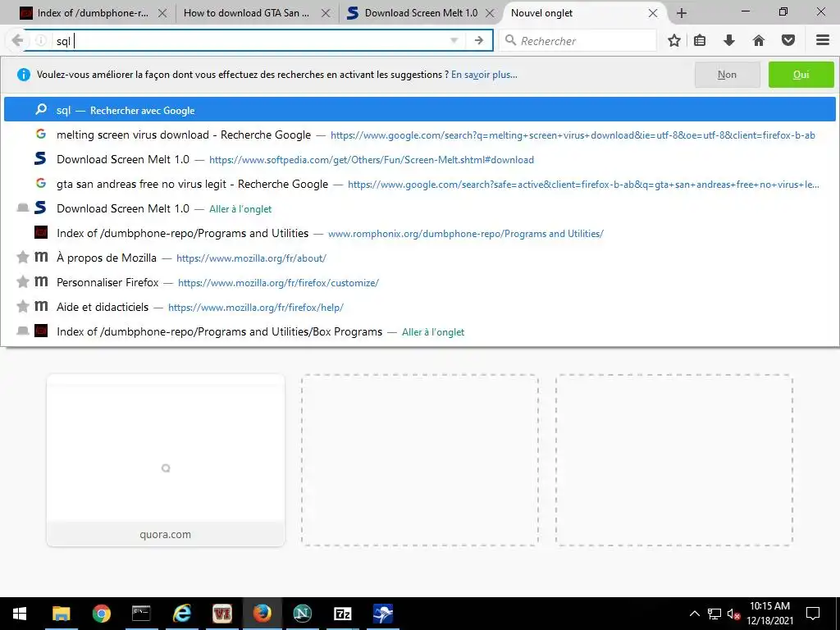This screenshot has height=630, width=840.
Task: Open Command Prompt from taskbar
Action: 141,614
